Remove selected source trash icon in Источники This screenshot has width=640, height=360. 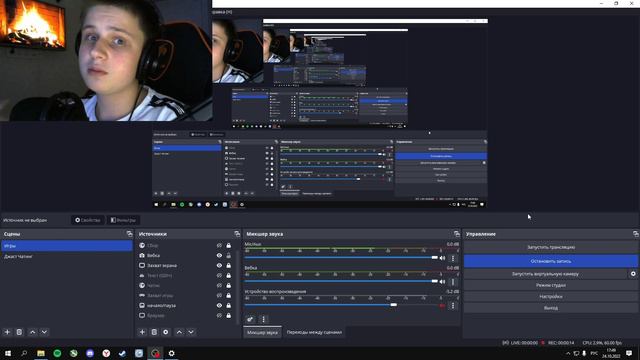click(x=154, y=332)
